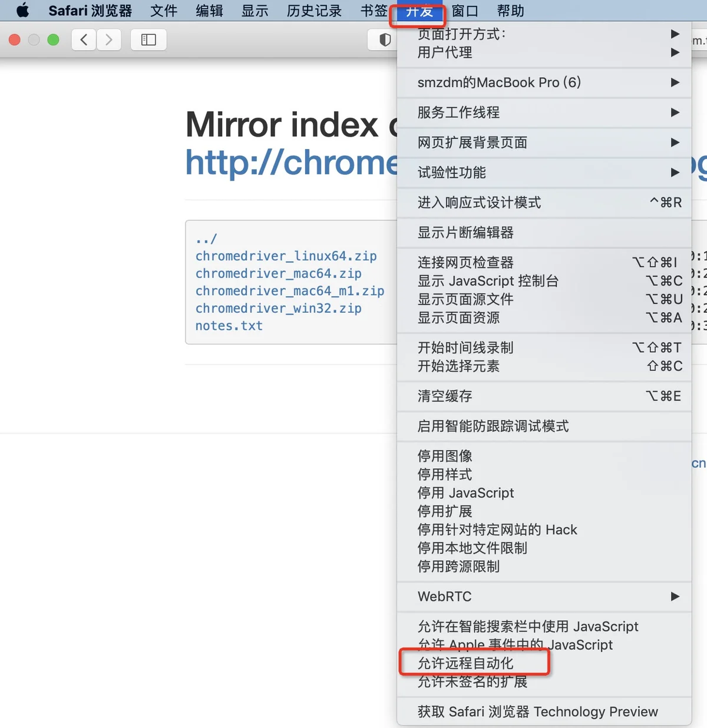The image size is (707, 728).
Task: Select 显示 JavaScript 控制台
Action: tap(544, 281)
